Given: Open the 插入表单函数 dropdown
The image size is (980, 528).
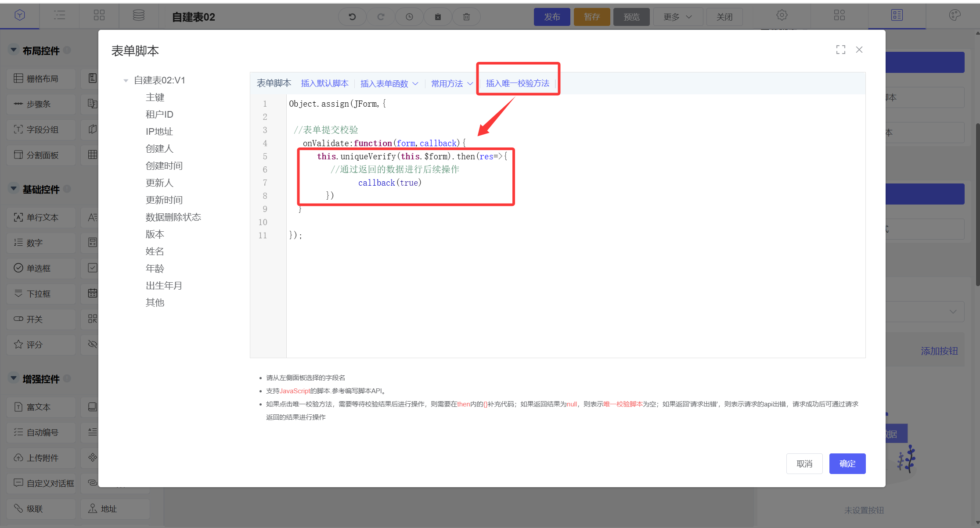Looking at the screenshot, I should [x=389, y=83].
